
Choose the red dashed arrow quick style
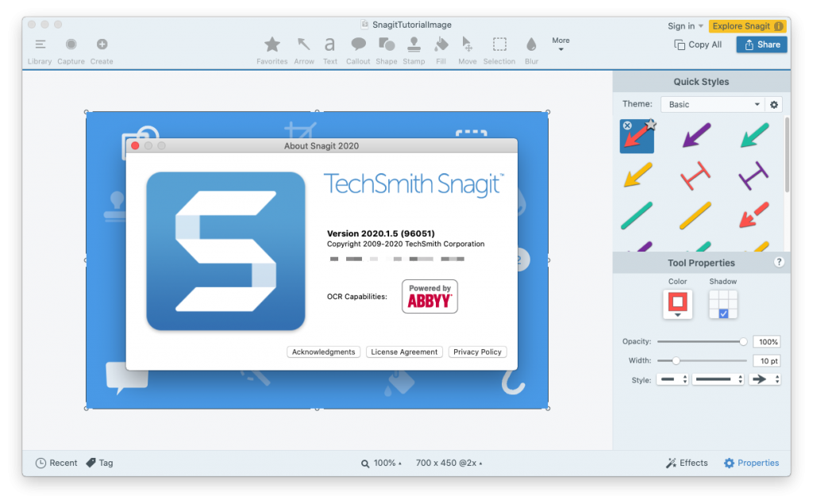click(x=753, y=215)
